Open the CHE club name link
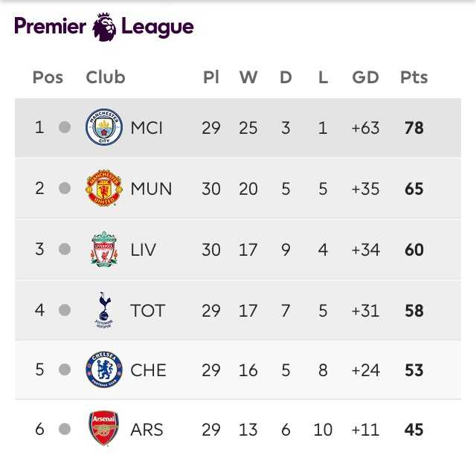 tap(149, 370)
